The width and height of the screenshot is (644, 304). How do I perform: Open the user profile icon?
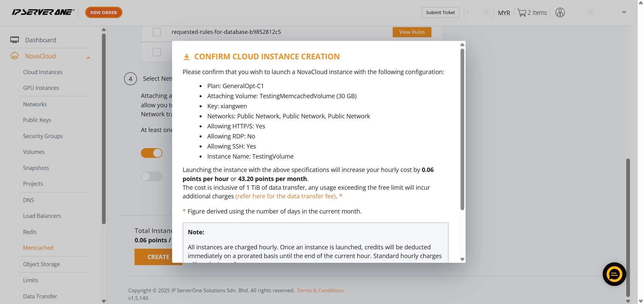click(560, 13)
